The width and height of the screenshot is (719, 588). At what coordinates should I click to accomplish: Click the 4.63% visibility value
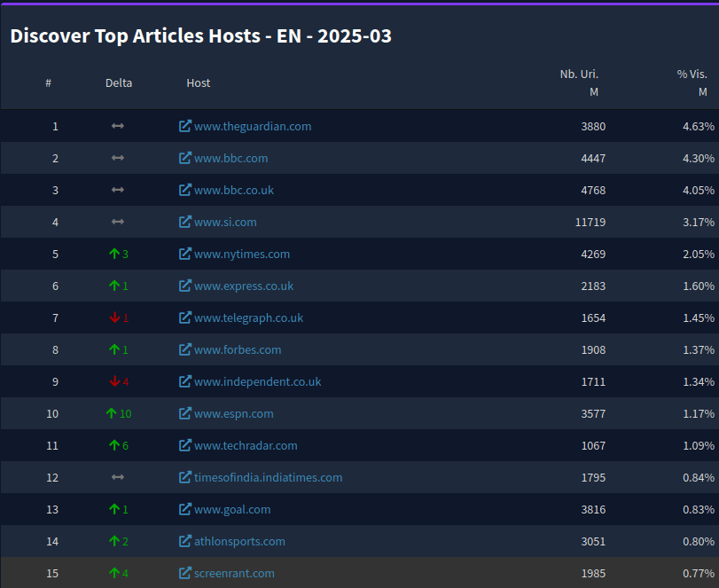tap(699, 126)
